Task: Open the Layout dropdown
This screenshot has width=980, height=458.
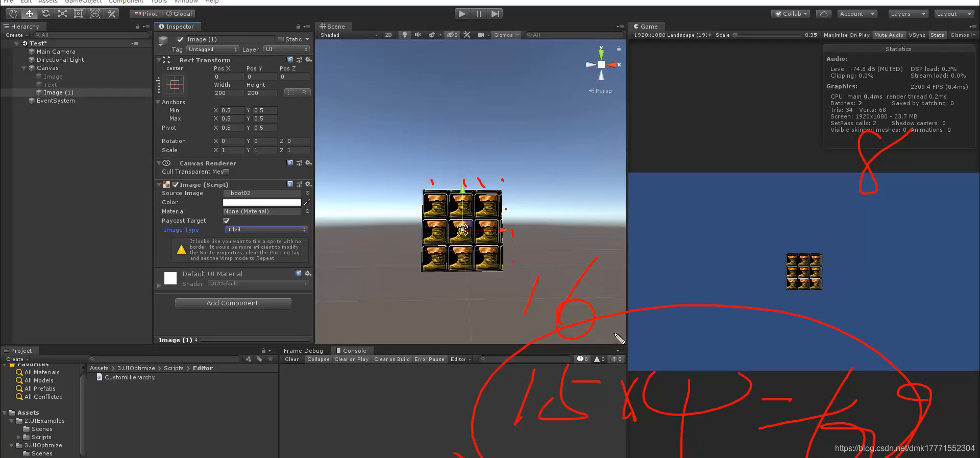Action: point(954,14)
